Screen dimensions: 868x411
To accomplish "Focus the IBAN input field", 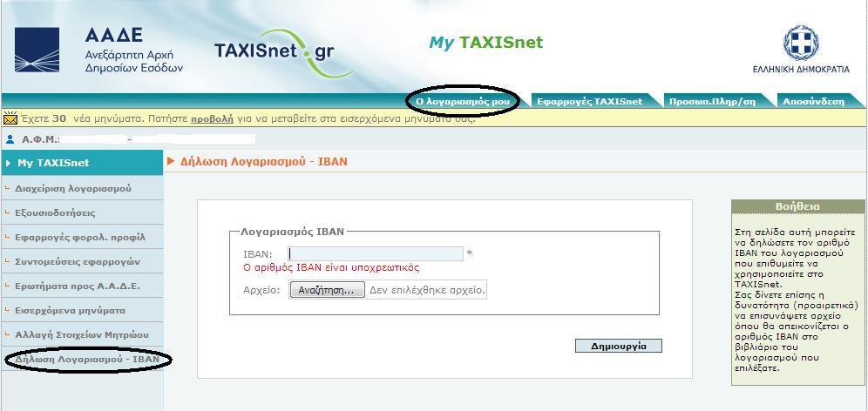I will (376, 253).
